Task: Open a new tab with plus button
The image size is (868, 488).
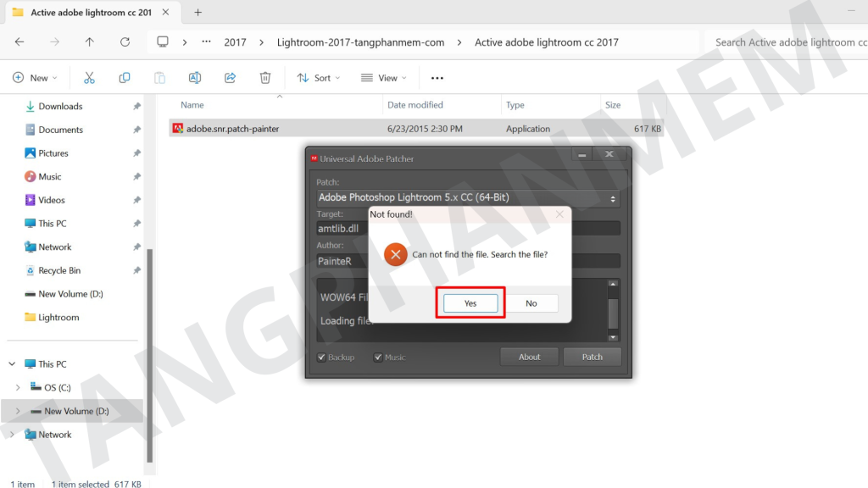Action: pyautogui.click(x=198, y=13)
